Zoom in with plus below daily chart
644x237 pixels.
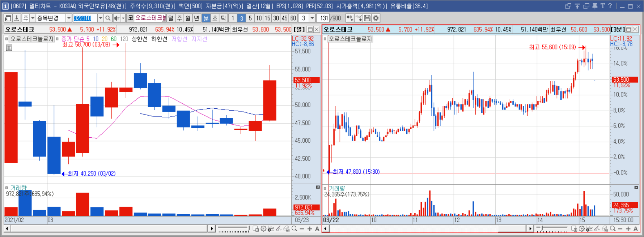[310, 229]
